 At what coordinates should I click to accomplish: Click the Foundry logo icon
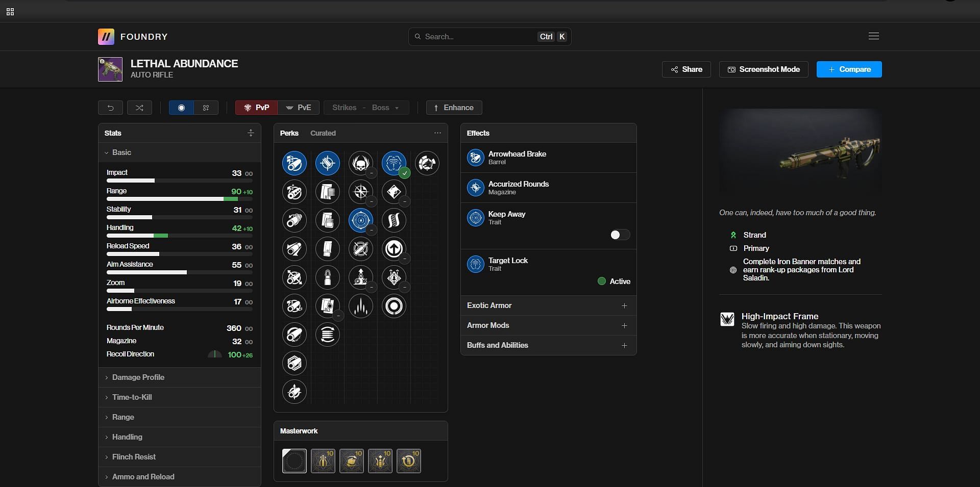106,37
